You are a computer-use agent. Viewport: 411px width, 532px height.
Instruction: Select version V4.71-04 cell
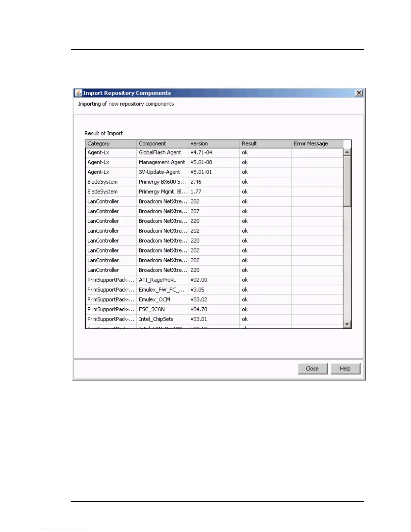[x=214, y=152]
